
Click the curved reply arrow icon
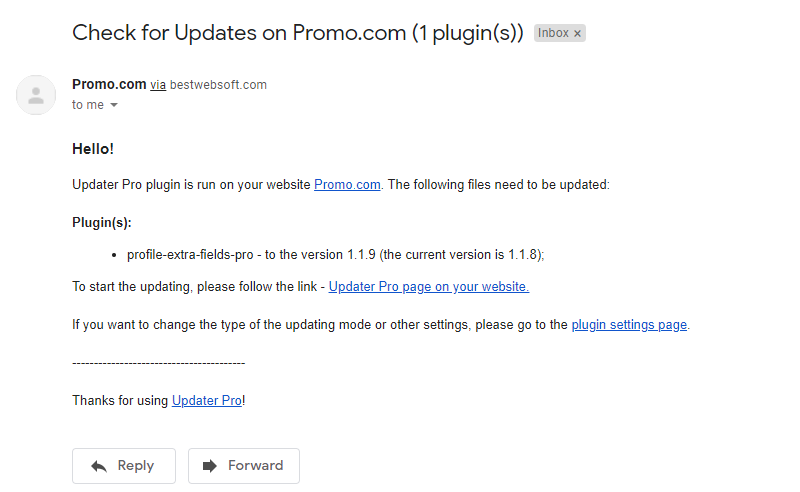[99, 466]
